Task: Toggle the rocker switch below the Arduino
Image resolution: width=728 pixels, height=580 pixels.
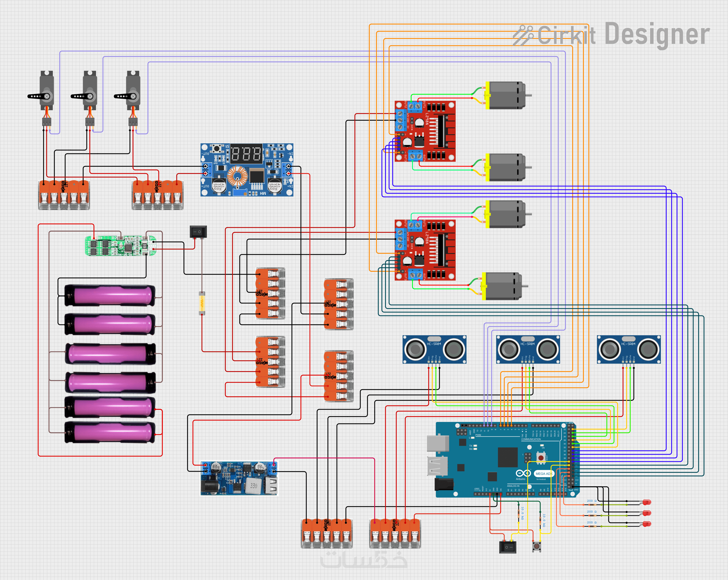Action: pos(507,547)
